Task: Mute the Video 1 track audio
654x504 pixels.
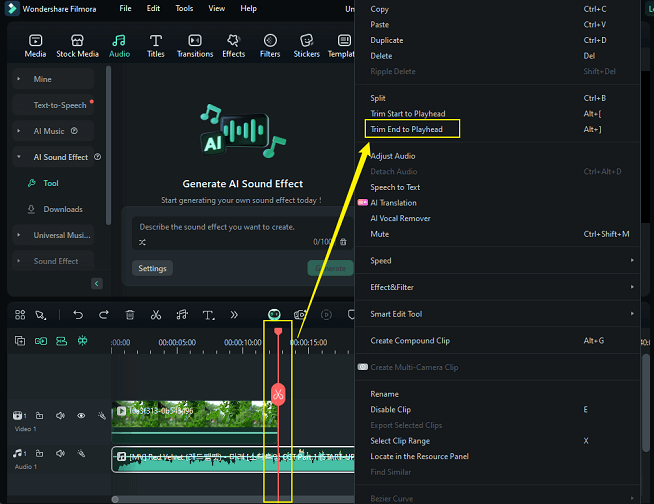Action: [x=60, y=416]
